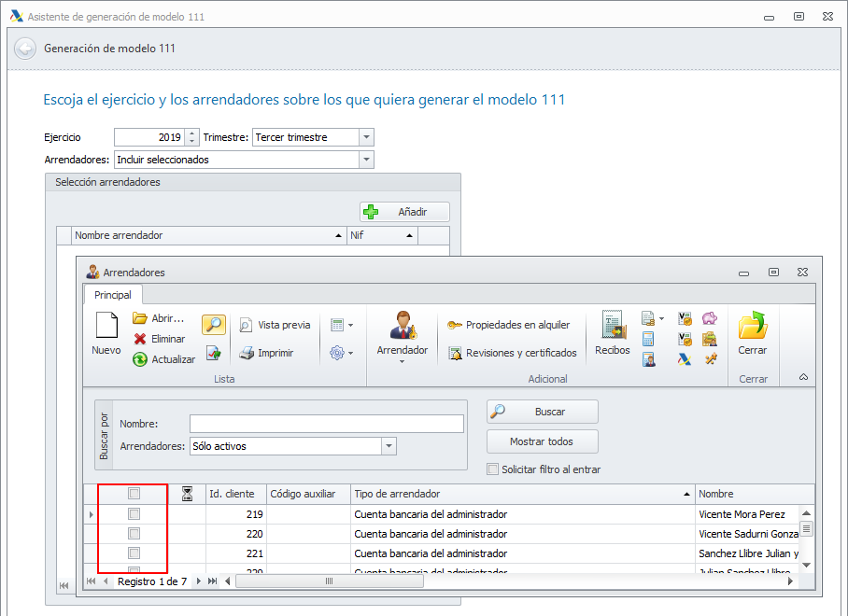Toggle the highlighted magnifier search panel icon

pyautogui.click(x=214, y=325)
